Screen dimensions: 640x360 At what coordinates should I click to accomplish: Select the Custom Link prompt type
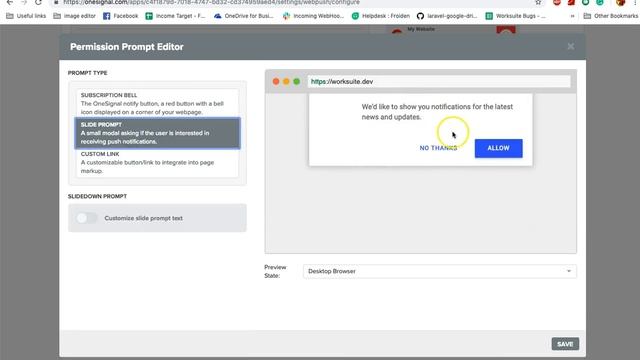(157, 162)
